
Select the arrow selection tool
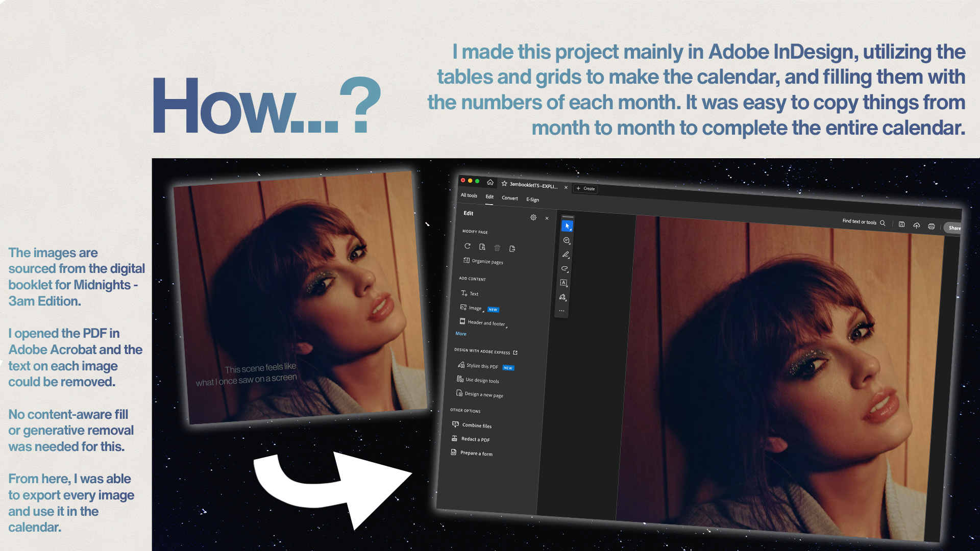[x=567, y=226]
